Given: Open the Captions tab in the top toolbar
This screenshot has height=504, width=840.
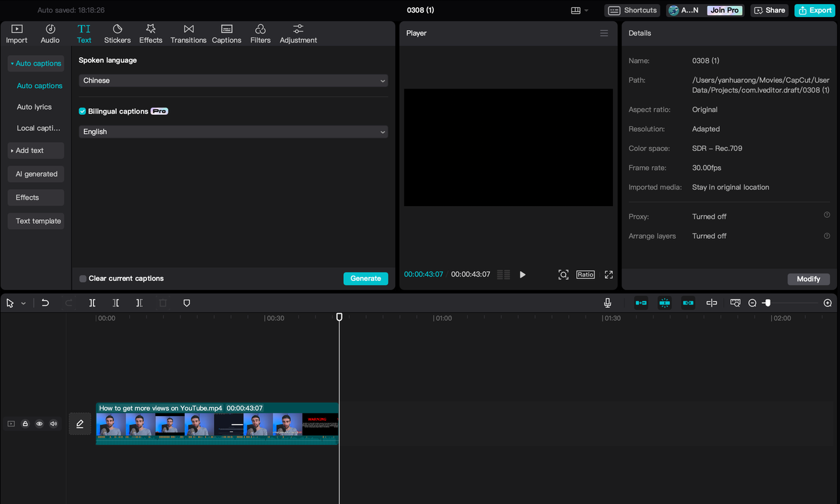Looking at the screenshot, I should click(226, 33).
